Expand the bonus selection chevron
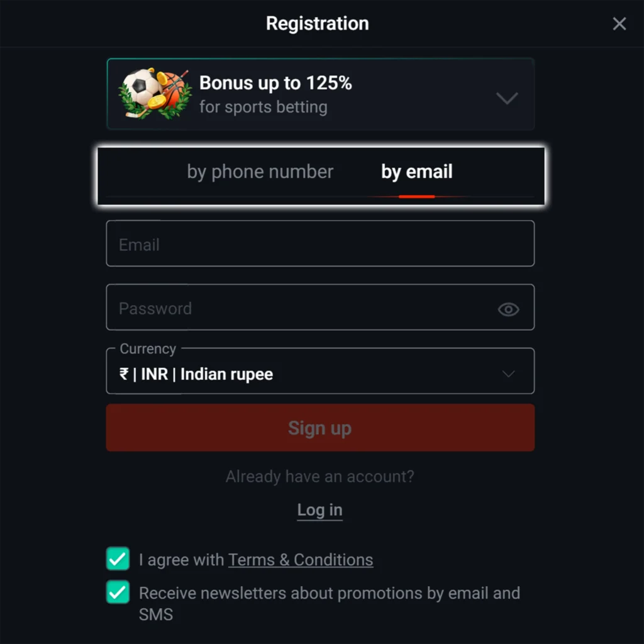The height and width of the screenshot is (644, 644). tap(507, 98)
